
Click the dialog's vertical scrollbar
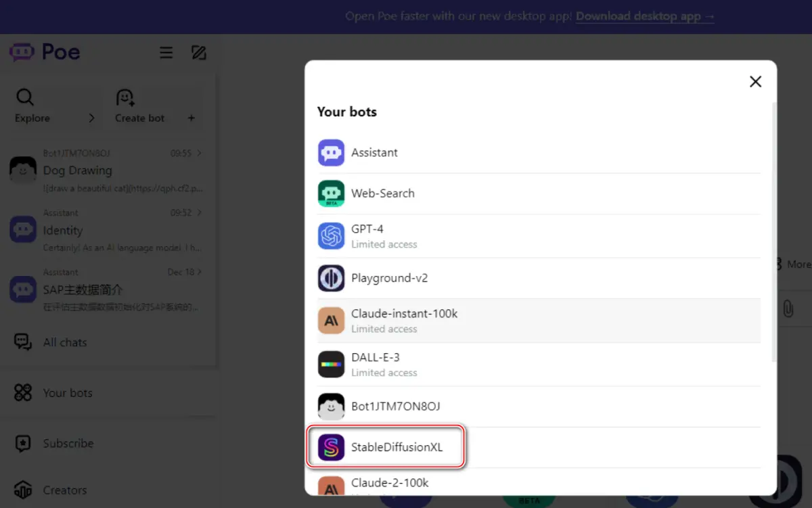774,231
